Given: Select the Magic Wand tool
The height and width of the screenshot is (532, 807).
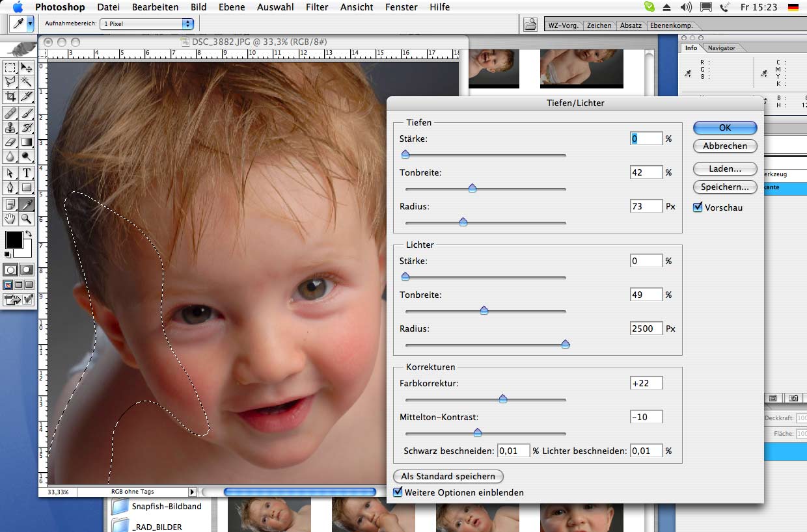Looking at the screenshot, I should [x=27, y=82].
